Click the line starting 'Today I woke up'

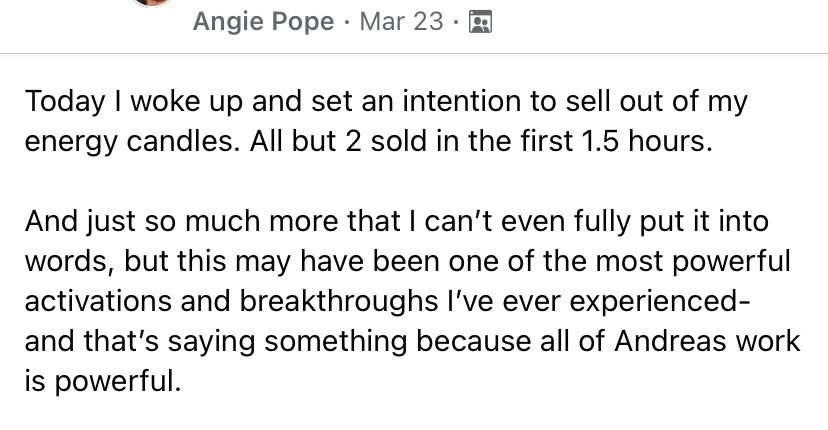coord(385,103)
